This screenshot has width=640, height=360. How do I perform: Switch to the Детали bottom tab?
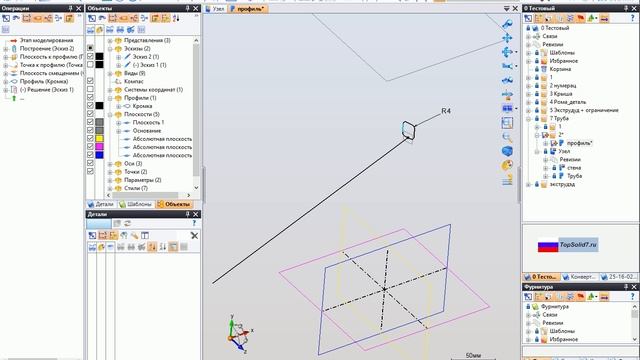coord(101,204)
